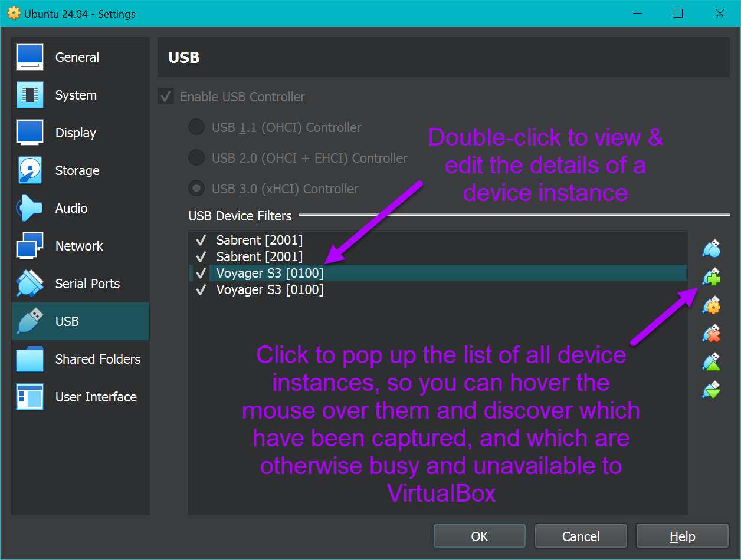Viewport: 741px width, 560px height.
Task: Select the last Voyager S3 [0100] list entry
Action: pyautogui.click(x=270, y=290)
